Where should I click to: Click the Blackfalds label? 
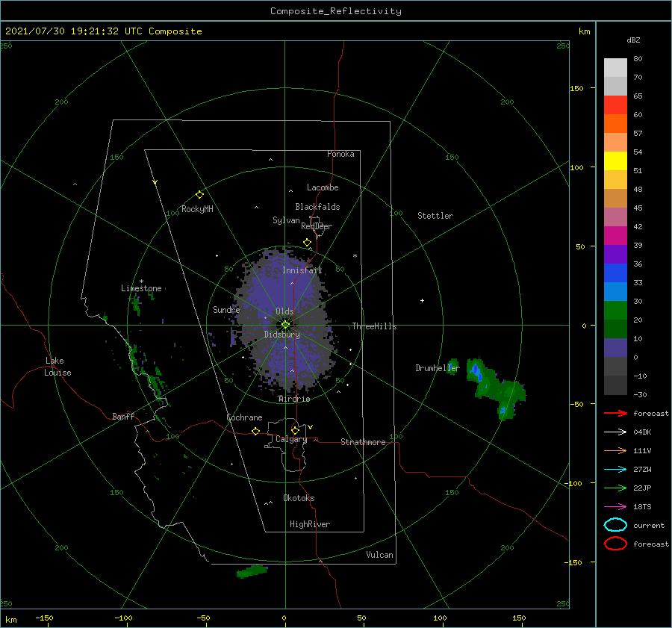[317, 207]
